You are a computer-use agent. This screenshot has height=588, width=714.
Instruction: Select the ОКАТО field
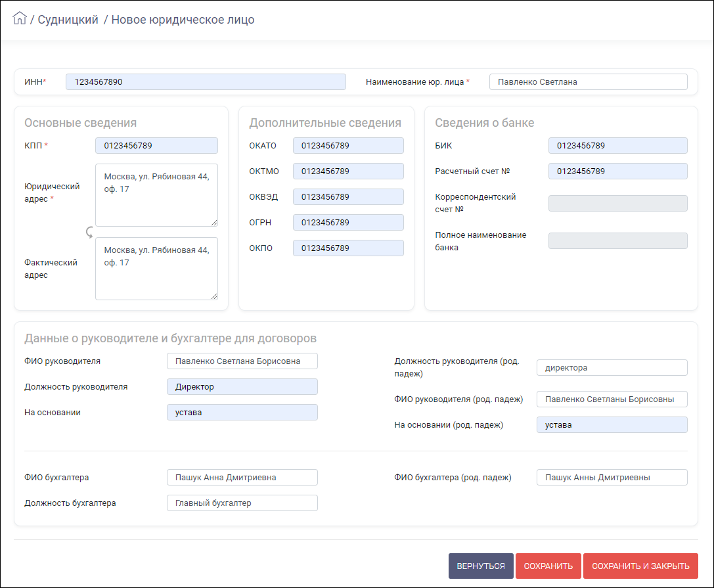(x=348, y=146)
